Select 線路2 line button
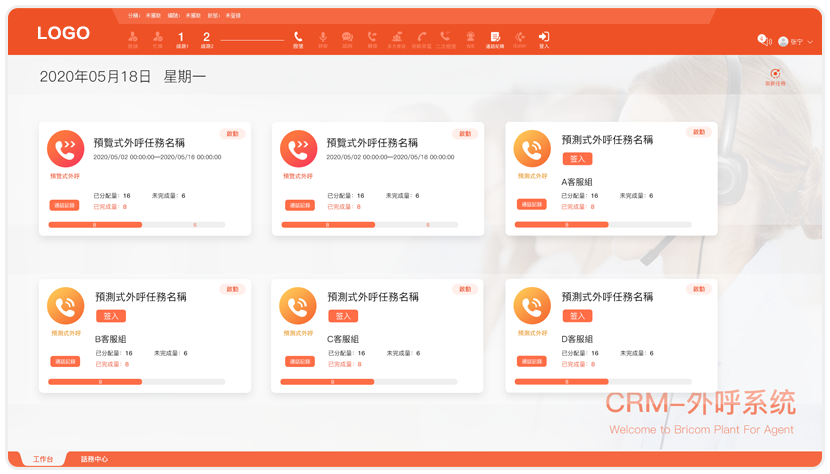The height and width of the screenshot is (474, 830). 207,39
